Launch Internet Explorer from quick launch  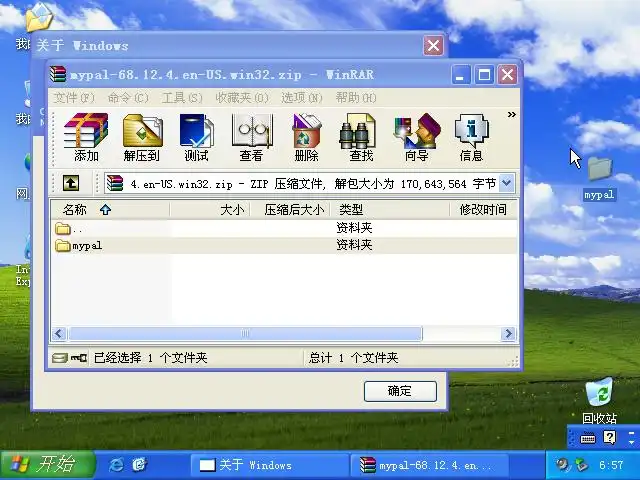(x=116, y=464)
